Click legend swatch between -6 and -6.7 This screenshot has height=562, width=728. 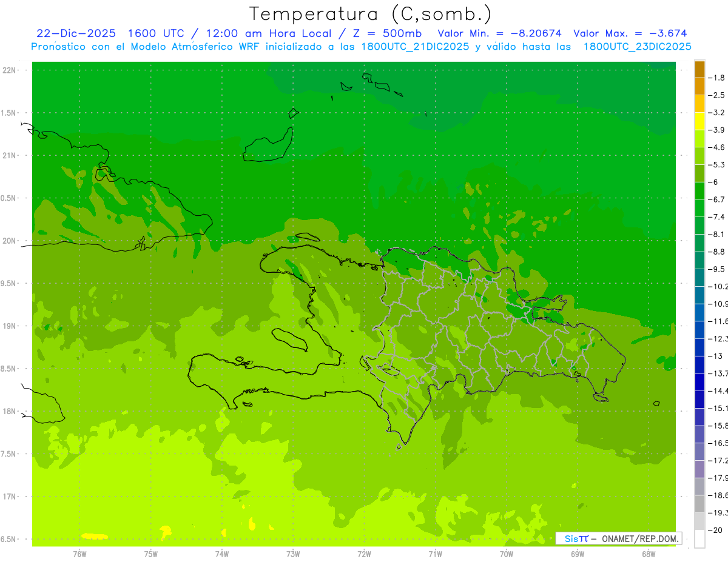pyautogui.click(x=700, y=190)
